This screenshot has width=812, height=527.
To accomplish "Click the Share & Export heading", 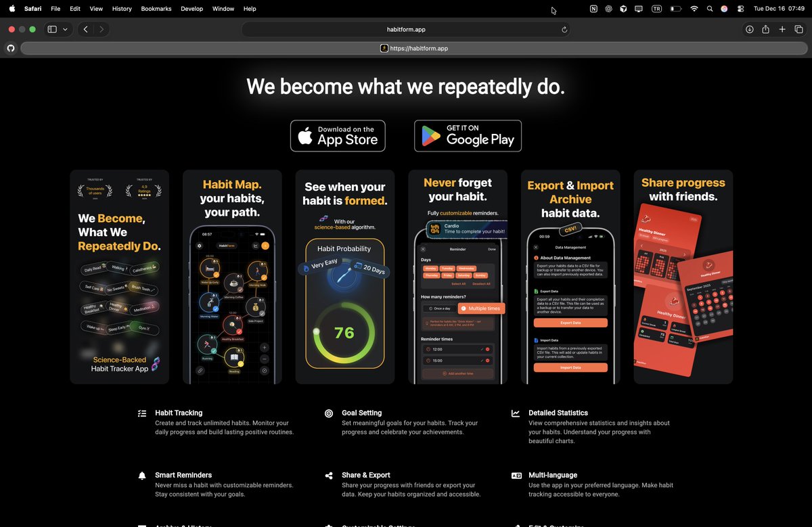I will (366, 475).
